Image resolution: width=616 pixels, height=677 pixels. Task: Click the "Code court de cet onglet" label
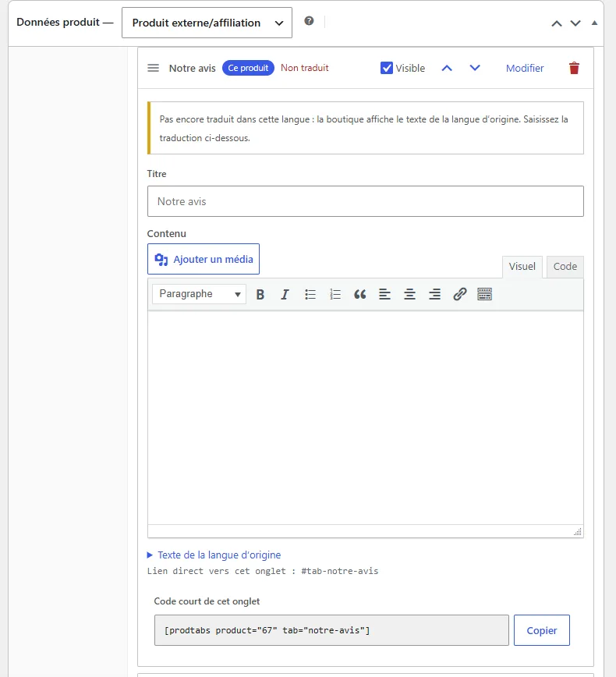pos(207,601)
